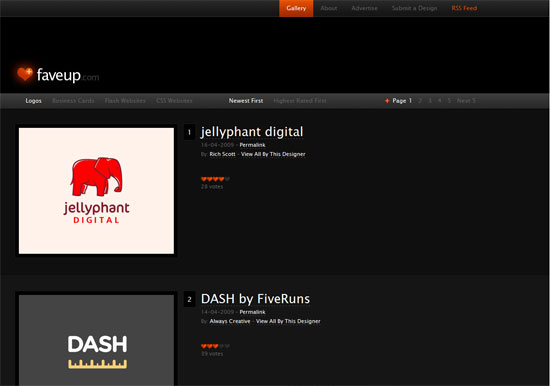View designer Rich Scott
Image resolution: width=550 pixels, height=386 pixels.
tap(222, 154)
